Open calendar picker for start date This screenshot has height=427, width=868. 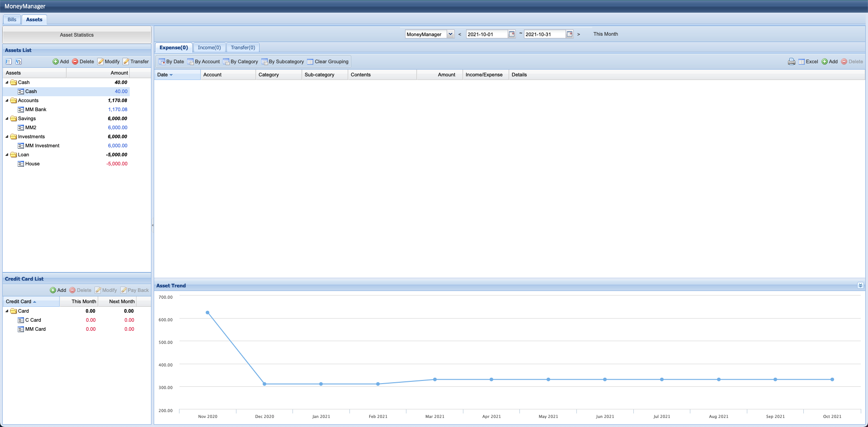(512, 34)
